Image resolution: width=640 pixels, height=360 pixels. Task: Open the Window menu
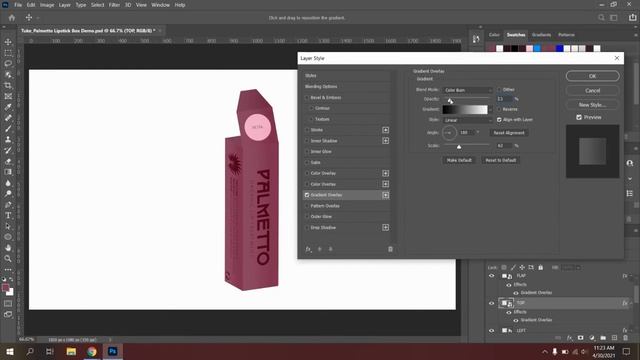point(160,5)
